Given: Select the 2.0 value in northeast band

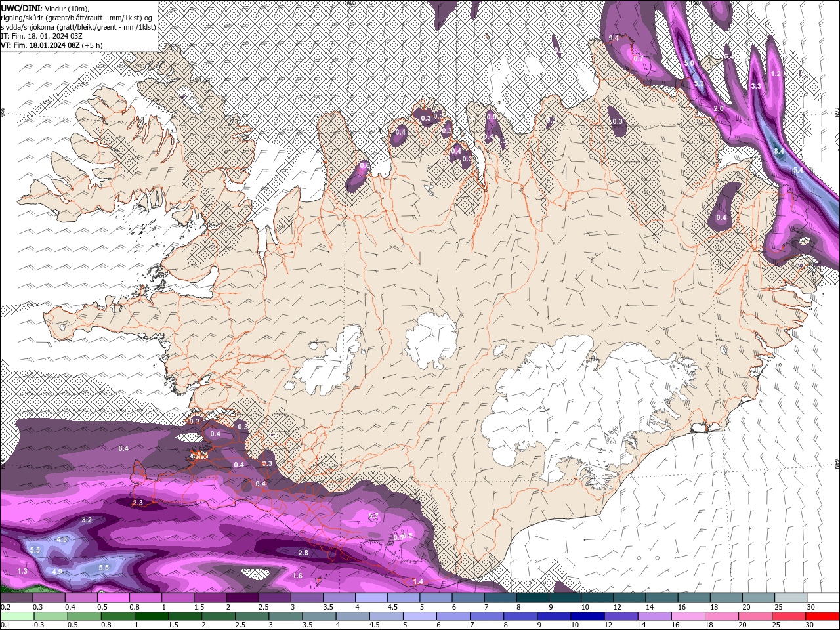Looking at the screenshot, I should [x=719, y=109].
